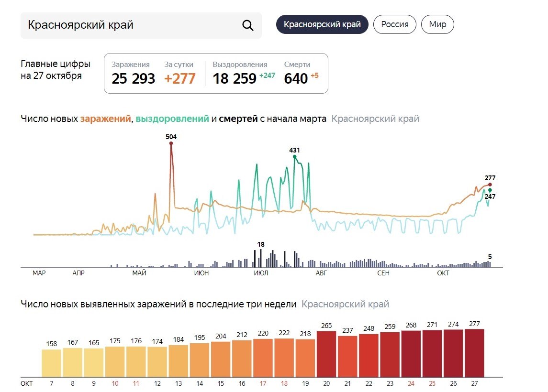Click the АВГ axis label
Screen dimensions: 548x392
click(x=321, y=273)
